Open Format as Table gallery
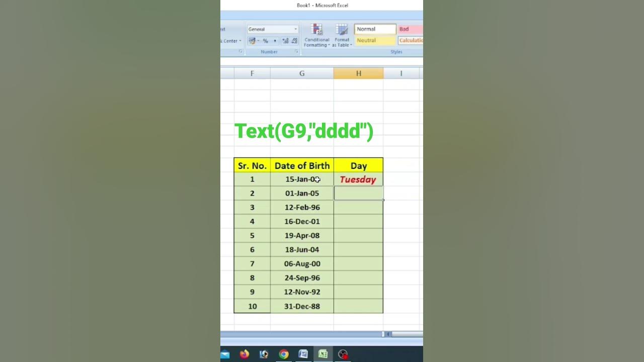Viewport: 644px width, 362px height. [342, 36]
